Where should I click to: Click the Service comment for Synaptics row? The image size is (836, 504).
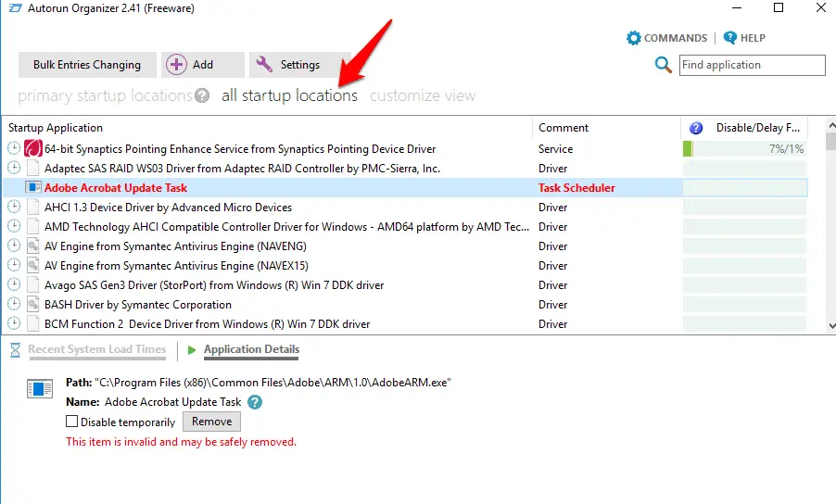[555, 148]
